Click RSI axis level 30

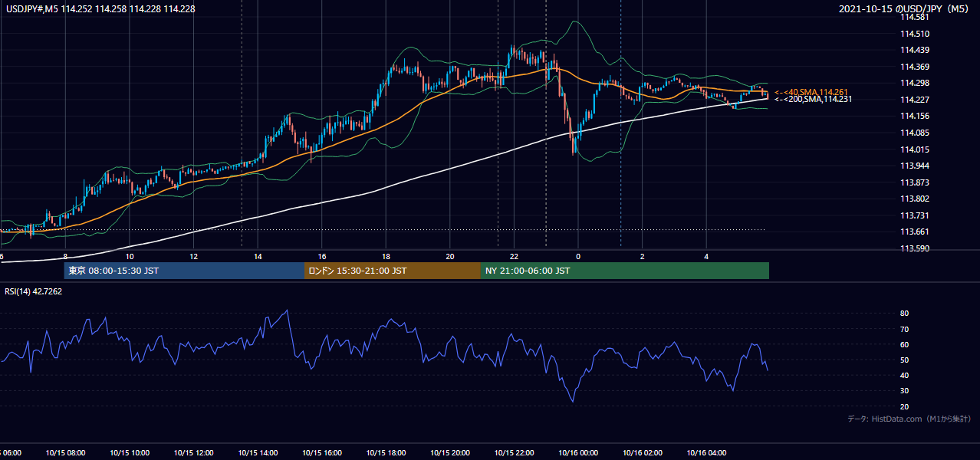pos(904,391)
